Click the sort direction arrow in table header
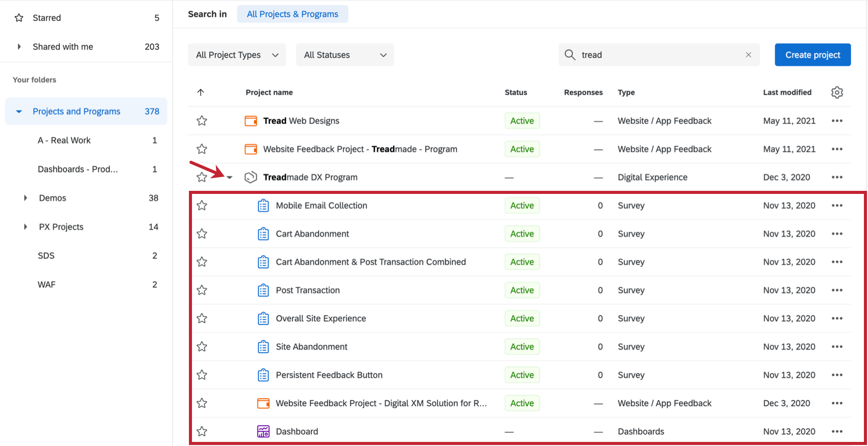The image size is (868, 446). click(x=201, y=92)
